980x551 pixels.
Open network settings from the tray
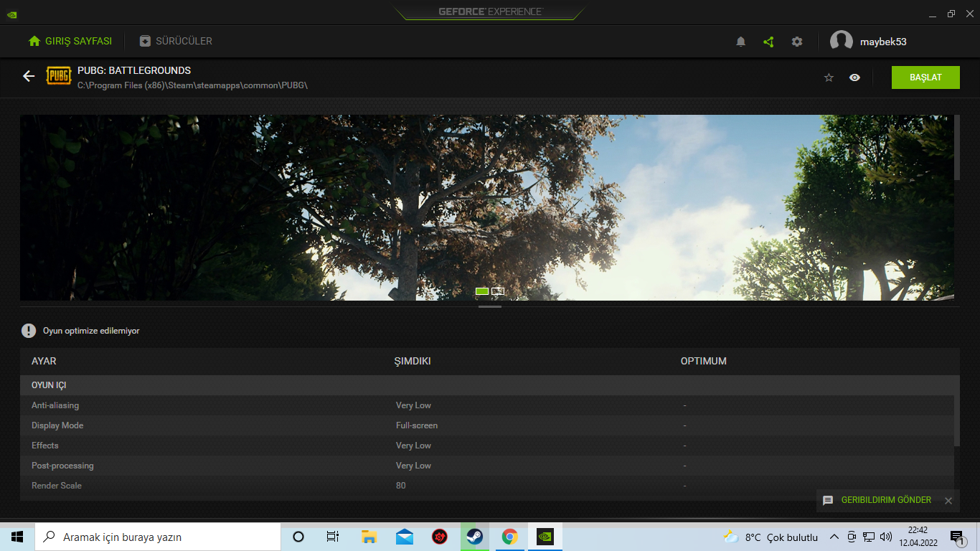point(869,537)
